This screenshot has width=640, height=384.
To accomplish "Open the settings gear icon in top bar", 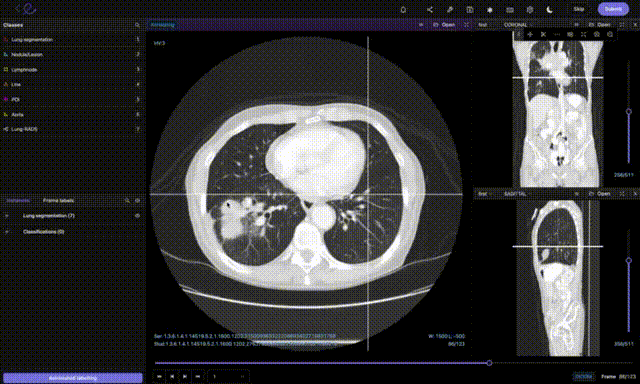I will point(530,9).
